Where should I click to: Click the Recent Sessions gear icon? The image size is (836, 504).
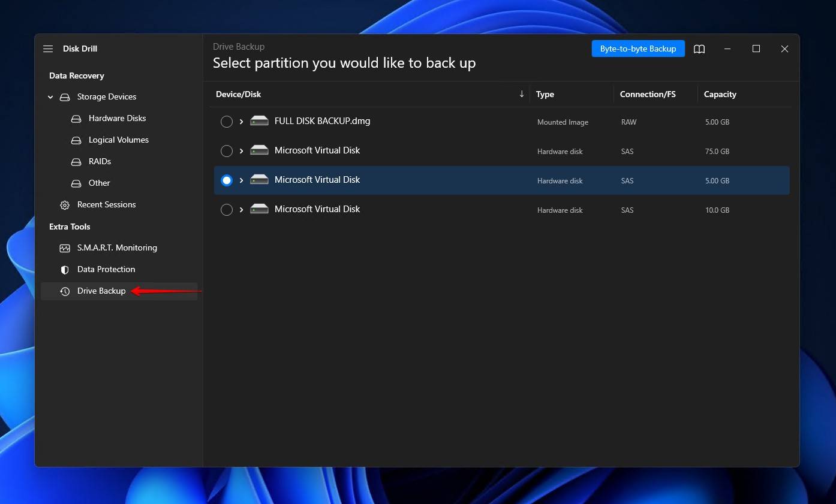[x=65, y=205]
